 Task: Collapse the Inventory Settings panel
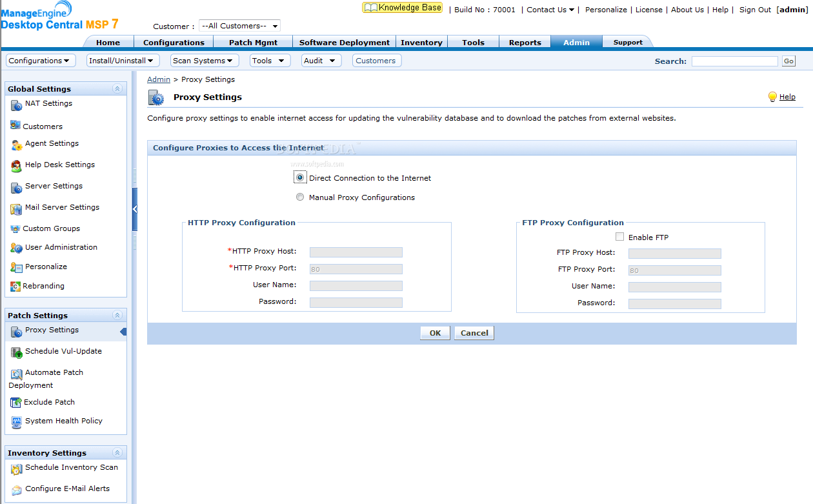[117, 453]
